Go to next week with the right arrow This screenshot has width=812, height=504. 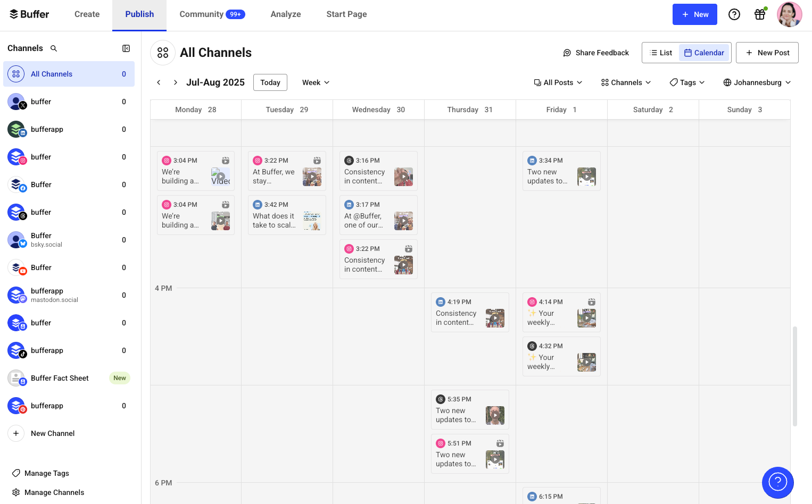tap(175, 82)
